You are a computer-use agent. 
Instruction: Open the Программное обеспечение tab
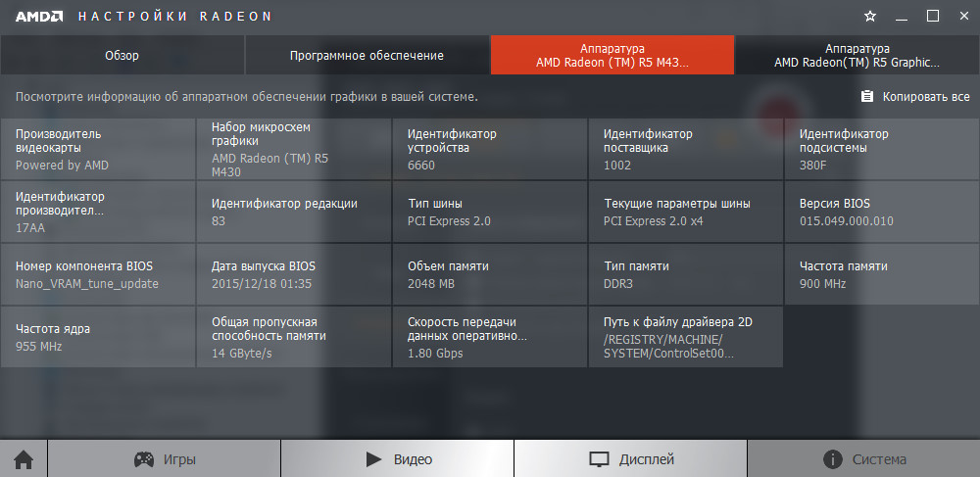(367, 56)
